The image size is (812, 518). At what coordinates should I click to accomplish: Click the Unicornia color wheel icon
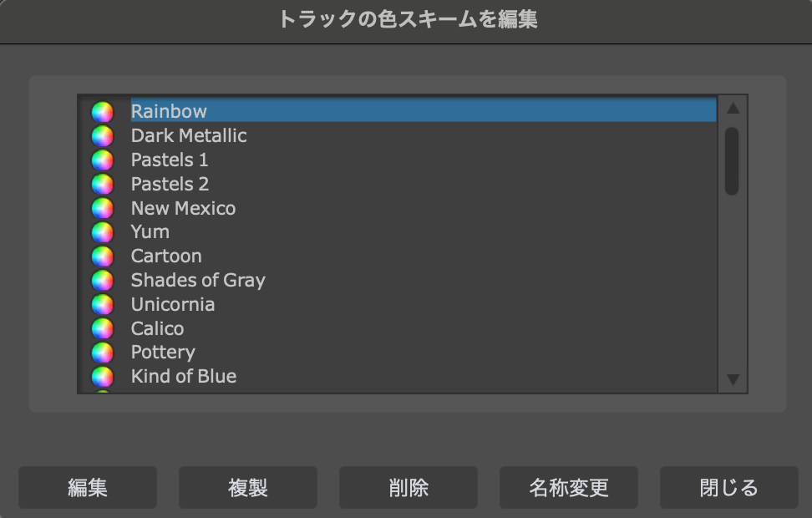pyautogui.click(x=102, y=304)
